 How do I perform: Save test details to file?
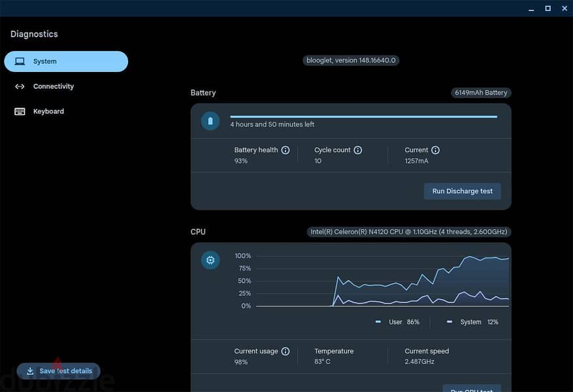pos(58,371)
